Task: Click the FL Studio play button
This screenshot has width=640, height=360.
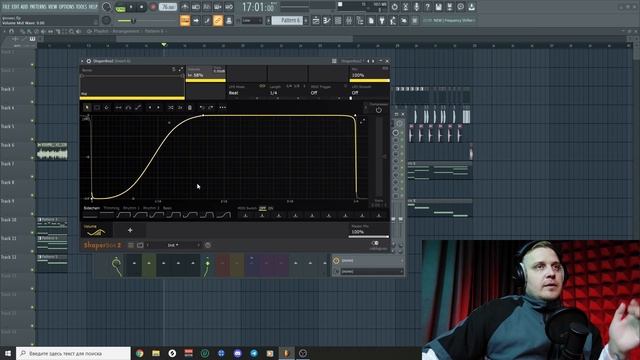Action: tap(131, 7)
